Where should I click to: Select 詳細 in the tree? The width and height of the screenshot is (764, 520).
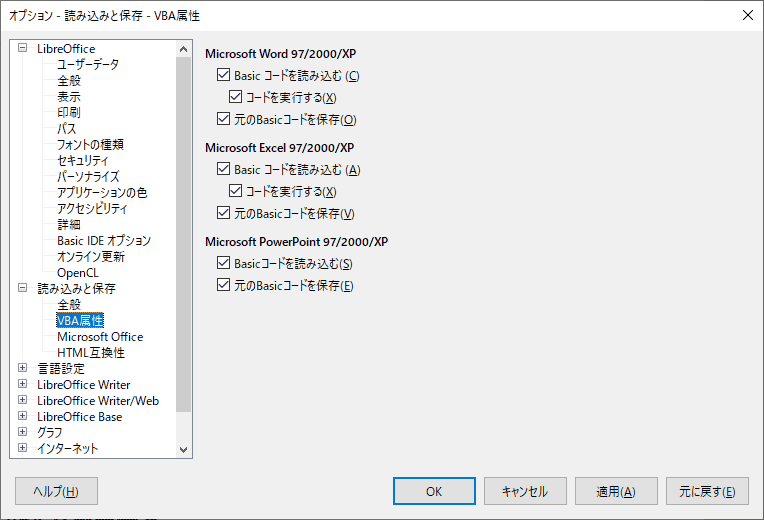pos(69,225)
